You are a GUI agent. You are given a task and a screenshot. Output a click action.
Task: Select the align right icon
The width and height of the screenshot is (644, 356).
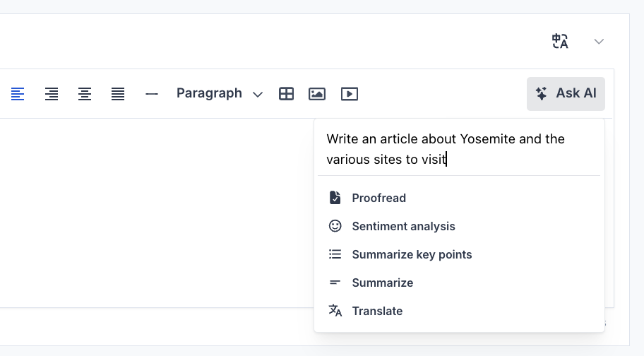click(x=52, y=94)
